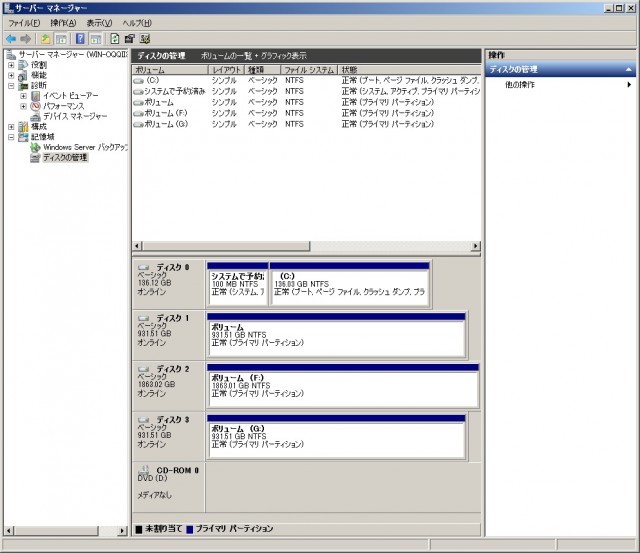Click the Up one level folder icon

click(x=46, y=38)
